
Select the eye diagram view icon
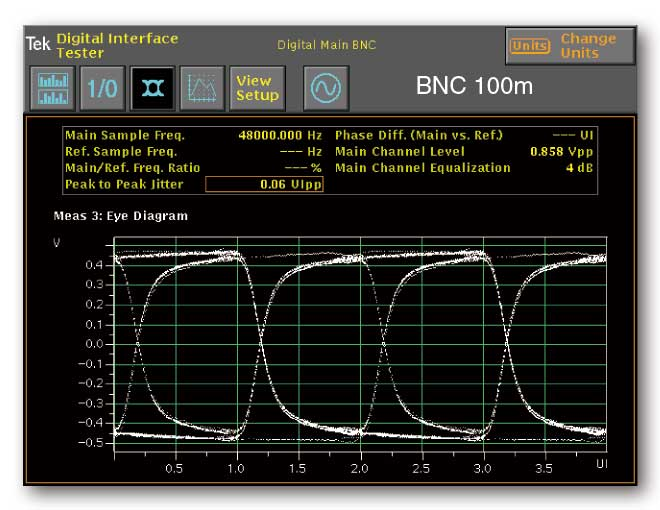click(152, 88)
